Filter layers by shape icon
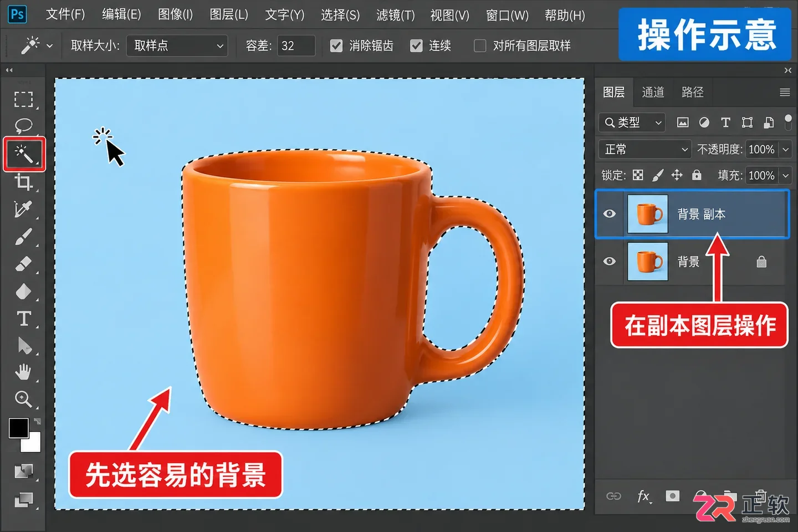The height and width of the screenshot is (532, 798). [x=747, y=122]
